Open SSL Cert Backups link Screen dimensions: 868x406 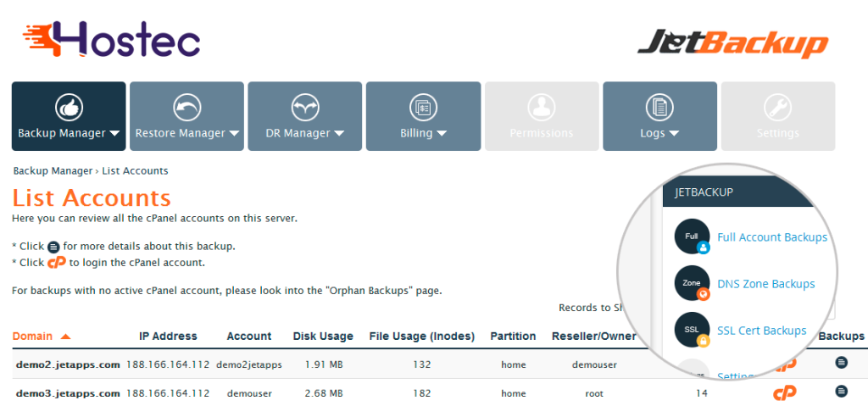click(x=762, y=331)
